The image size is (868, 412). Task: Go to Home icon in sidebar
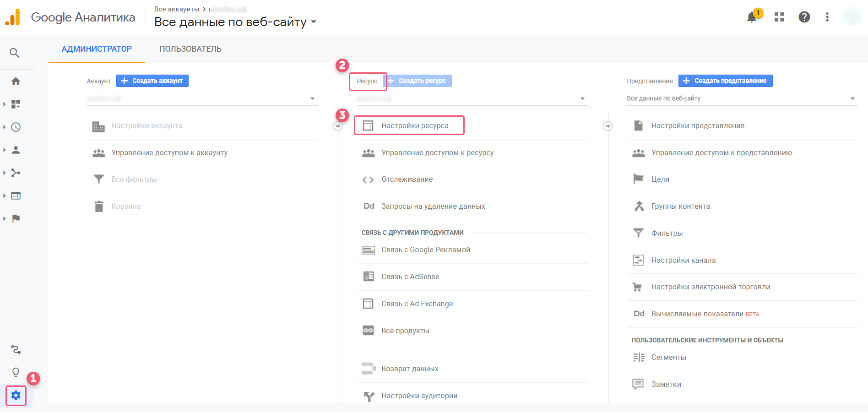16,81
